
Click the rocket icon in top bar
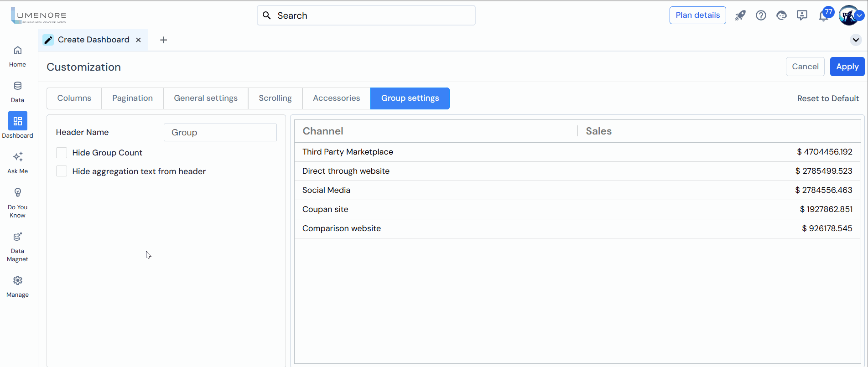pos(740,16)
